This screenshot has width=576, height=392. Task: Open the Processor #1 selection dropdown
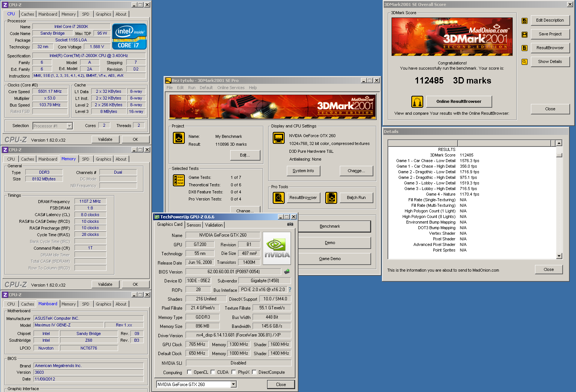pos(69,126)
